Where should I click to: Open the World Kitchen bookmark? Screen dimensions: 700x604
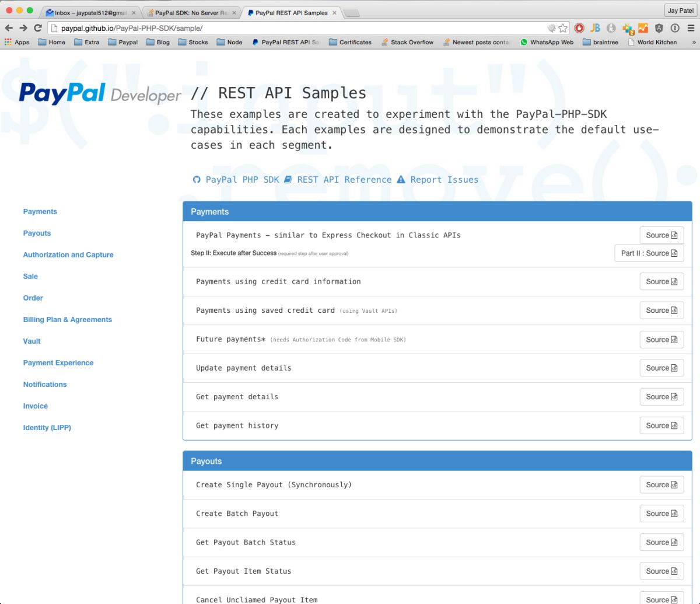pyautogui.click(x=652, y=42)
